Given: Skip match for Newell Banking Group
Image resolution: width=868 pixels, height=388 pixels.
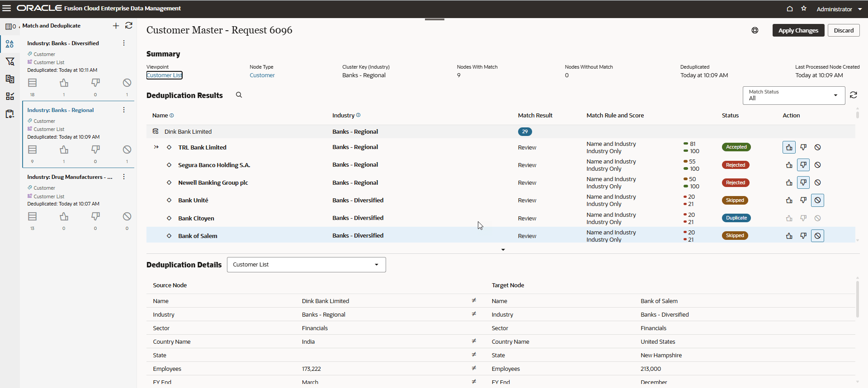Looking at the screenshot, I should tap(818, 182).
